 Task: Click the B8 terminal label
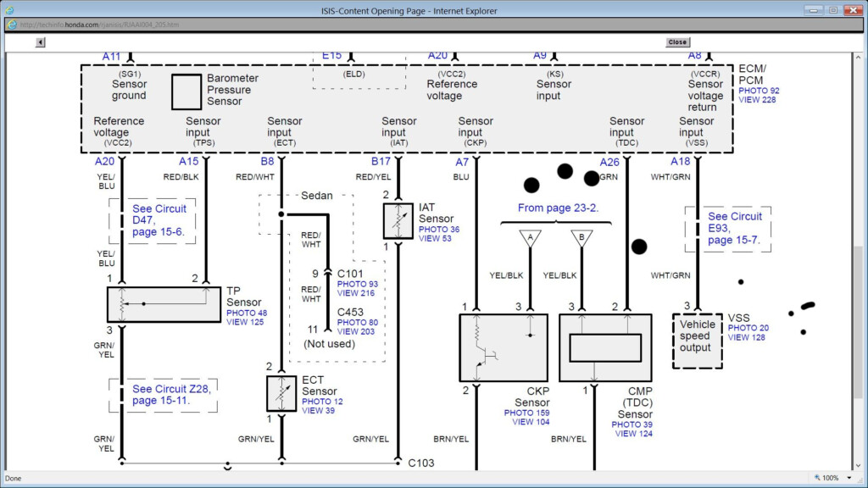[x=267, y=162]
